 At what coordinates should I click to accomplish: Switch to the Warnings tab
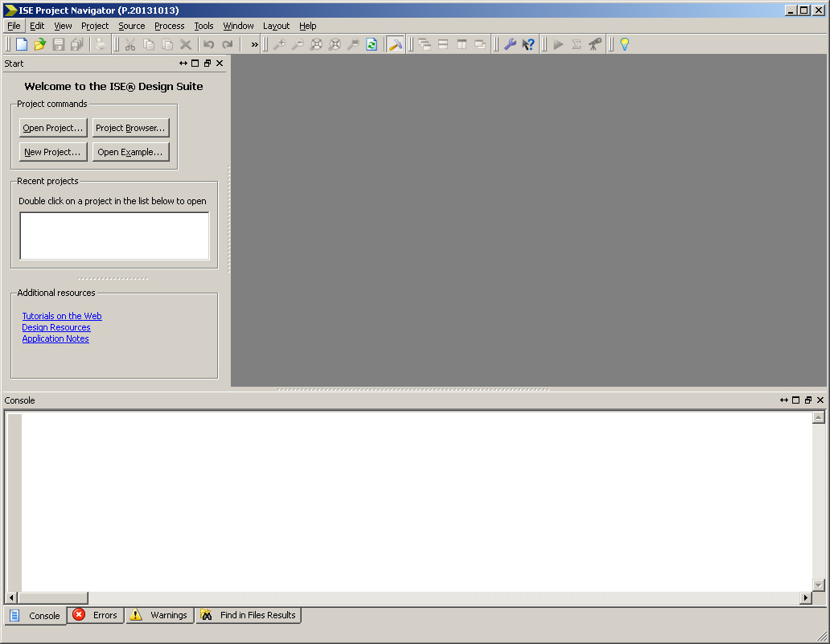(x=159, y=615)
